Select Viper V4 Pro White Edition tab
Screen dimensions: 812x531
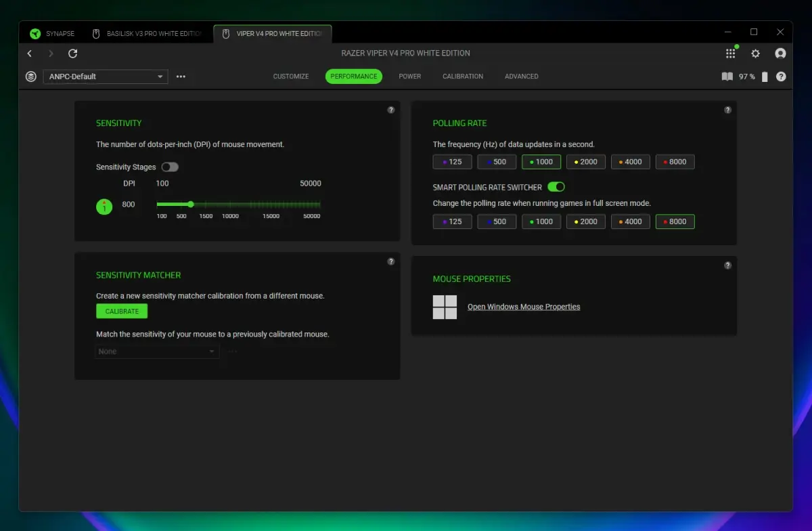[273, 34]
